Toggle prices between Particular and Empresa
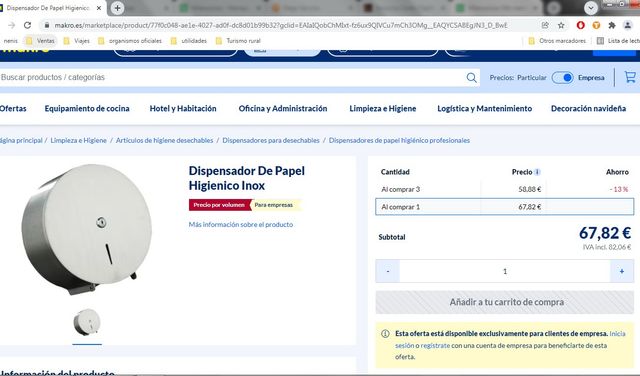 point(562,78)
